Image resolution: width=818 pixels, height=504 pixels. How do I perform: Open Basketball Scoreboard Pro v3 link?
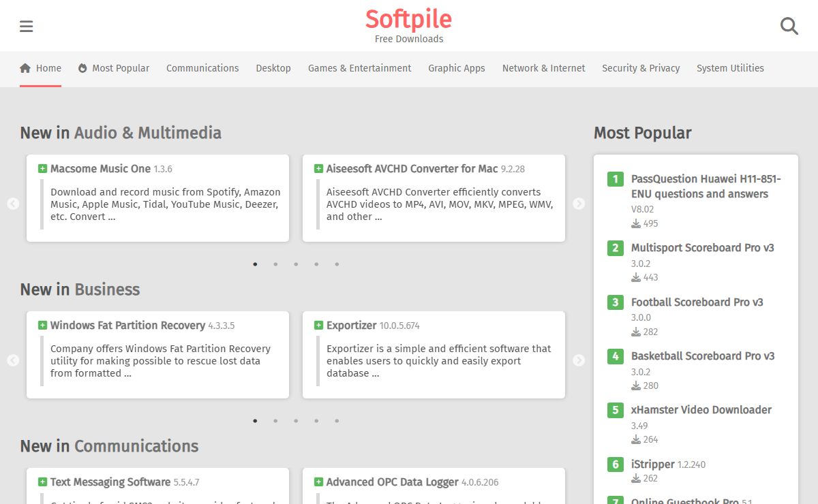(x=703, y=356)
